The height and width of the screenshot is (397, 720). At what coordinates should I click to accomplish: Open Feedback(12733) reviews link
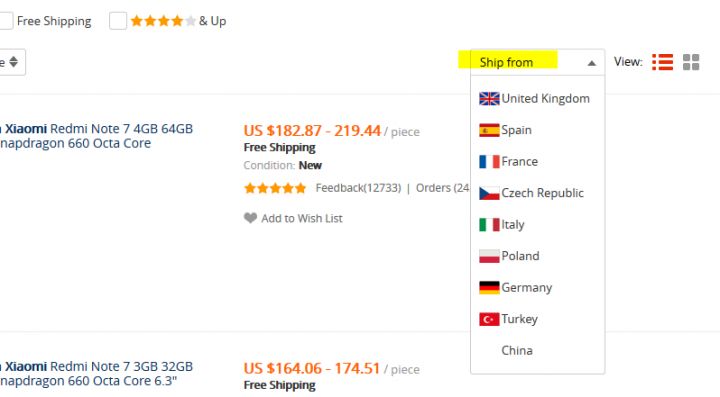click(x=358, y=188)
